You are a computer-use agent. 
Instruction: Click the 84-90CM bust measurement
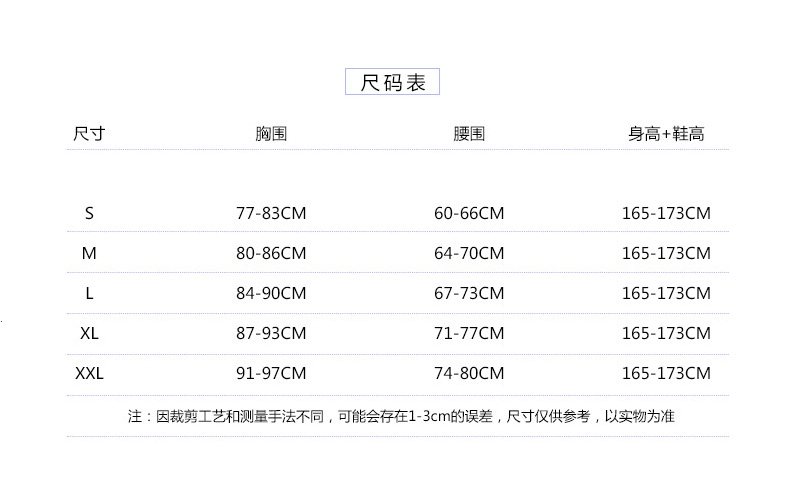coord(271,293)
